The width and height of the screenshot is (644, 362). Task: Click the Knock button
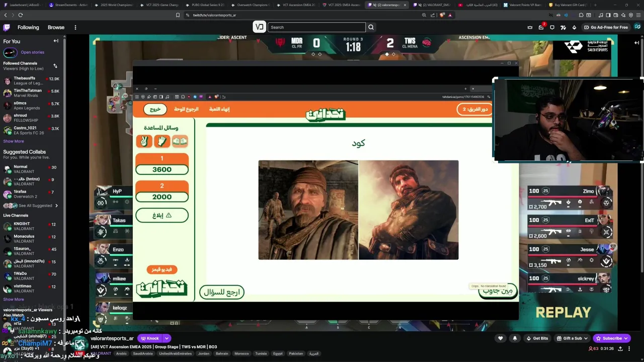click(150, 338)
